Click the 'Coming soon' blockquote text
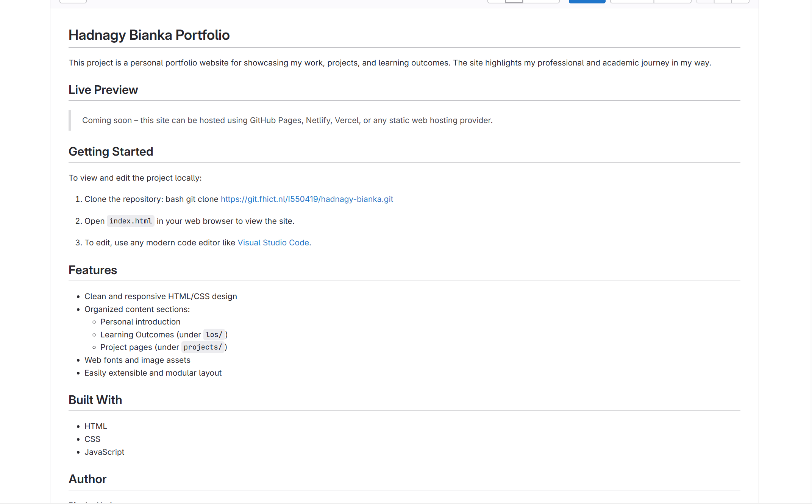812x504 pixels. tap(287, 120)
